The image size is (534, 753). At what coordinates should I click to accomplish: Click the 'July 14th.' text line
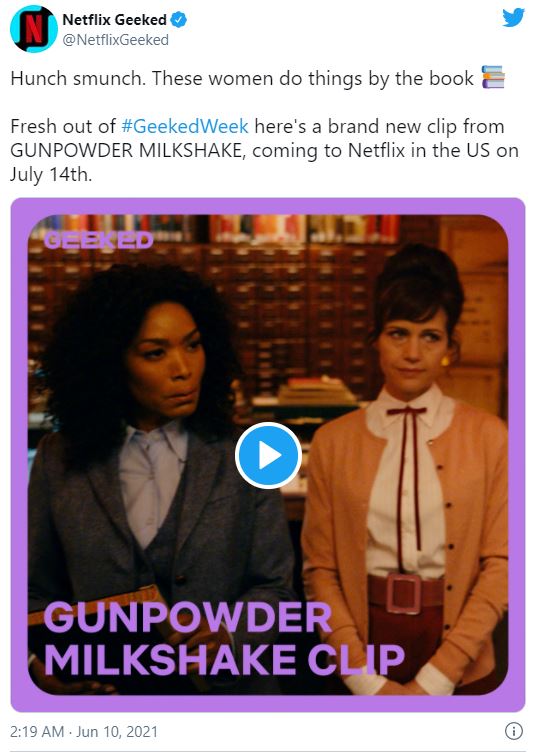click(x=51, y=174)
